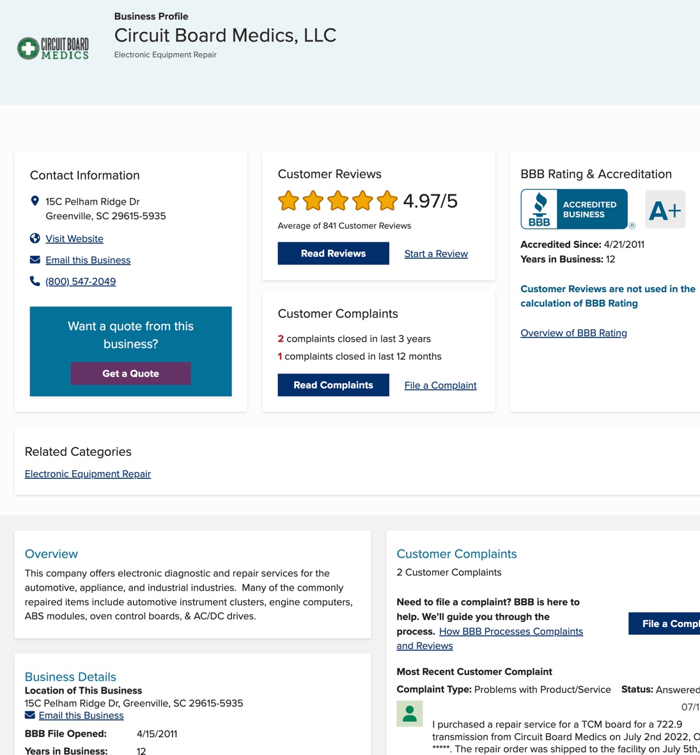
Task: Open the Visit Website link
Action: point(74,238)
